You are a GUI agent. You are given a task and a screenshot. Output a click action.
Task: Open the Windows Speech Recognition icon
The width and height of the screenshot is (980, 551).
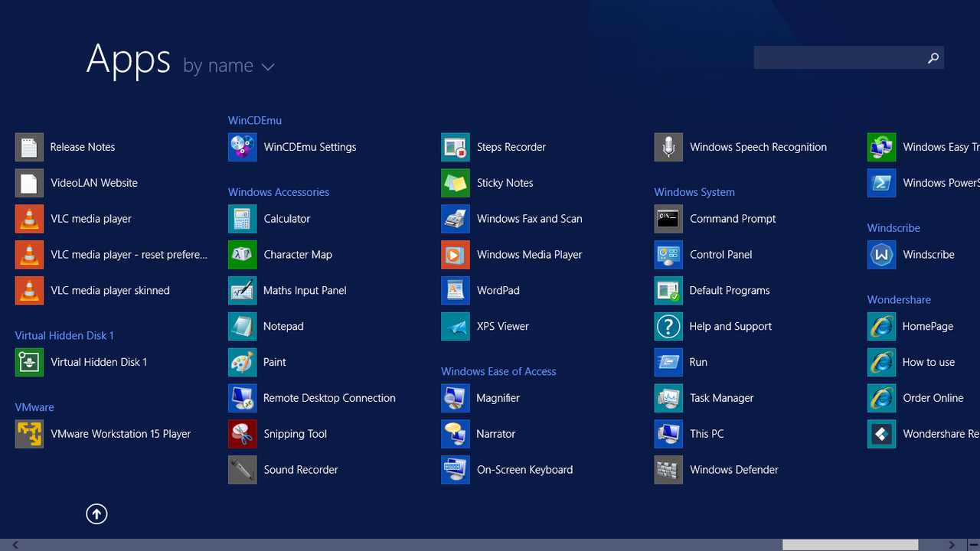(x=668, y=147)
